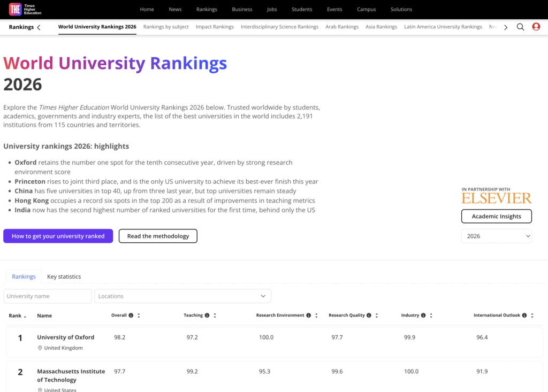Open the 2026 year selector dropdown
548x392 pixels.
tap(496, 236)
